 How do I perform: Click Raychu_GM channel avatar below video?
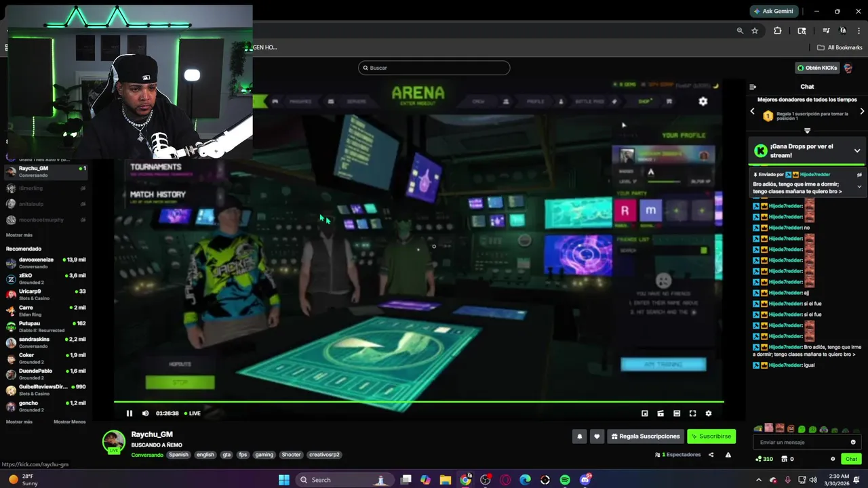point(113,442)
